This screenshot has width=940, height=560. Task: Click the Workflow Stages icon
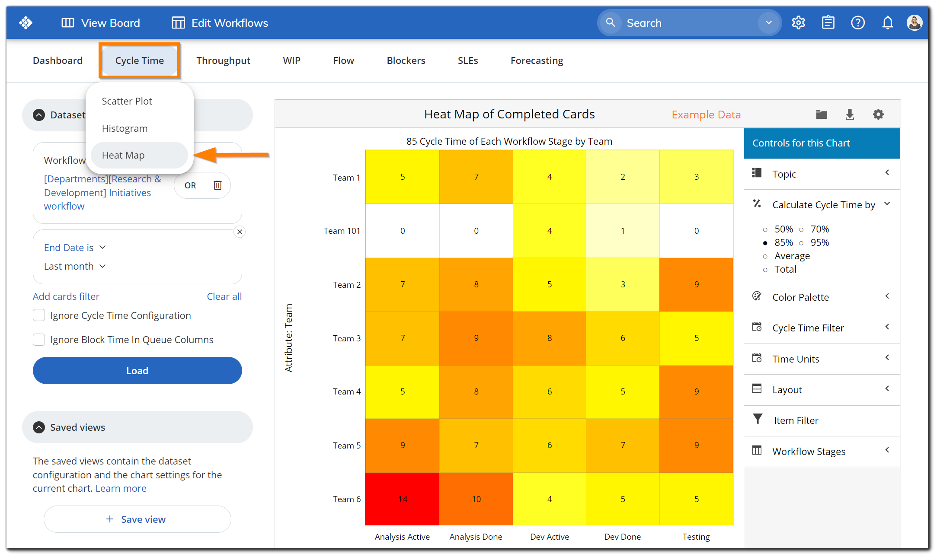coord(757,451)
